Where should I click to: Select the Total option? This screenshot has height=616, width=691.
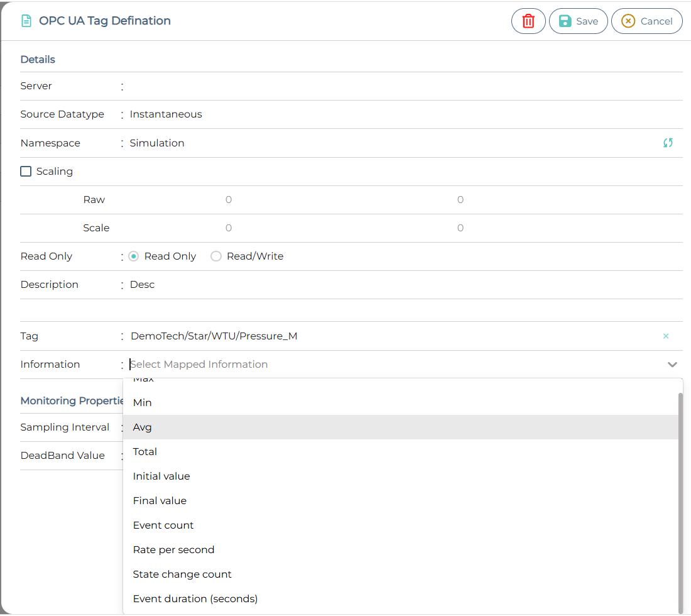145,451
